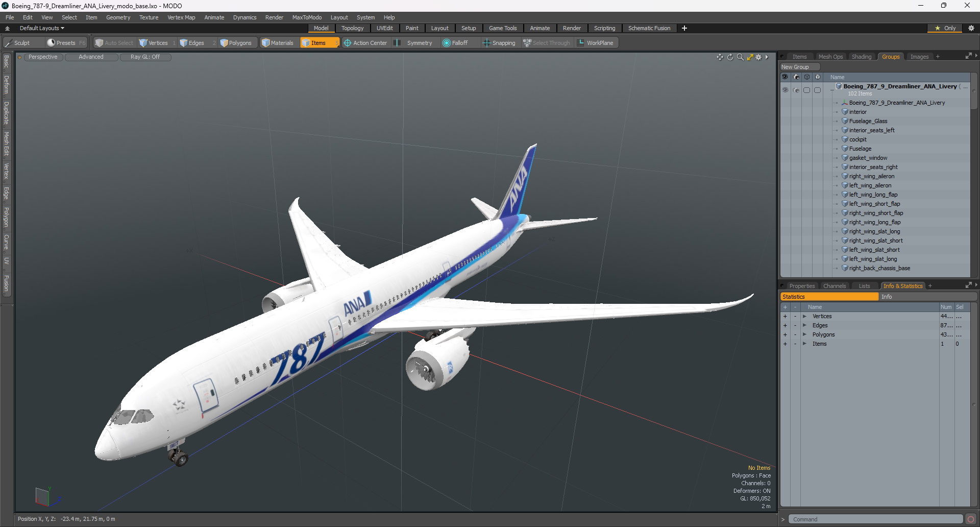Click the home arrow icon left of Default Layouts
Image resolution: width=980 pixels, height=527 pixels.
[x=7, y=28]
